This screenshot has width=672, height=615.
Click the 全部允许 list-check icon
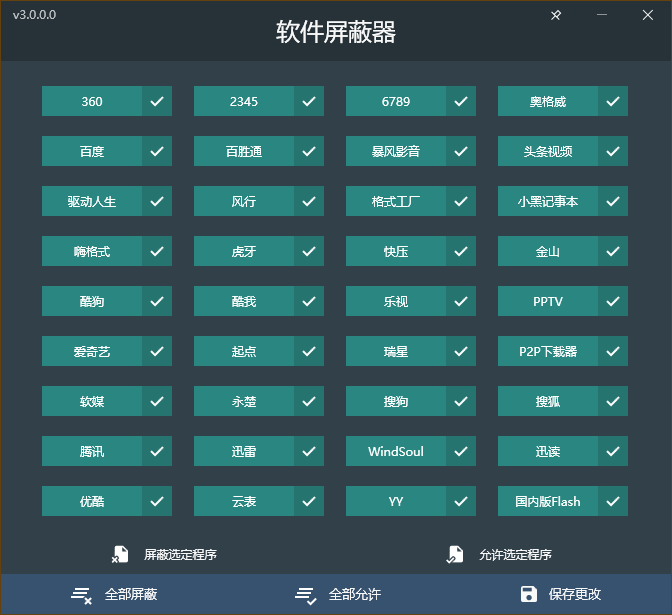306,595
